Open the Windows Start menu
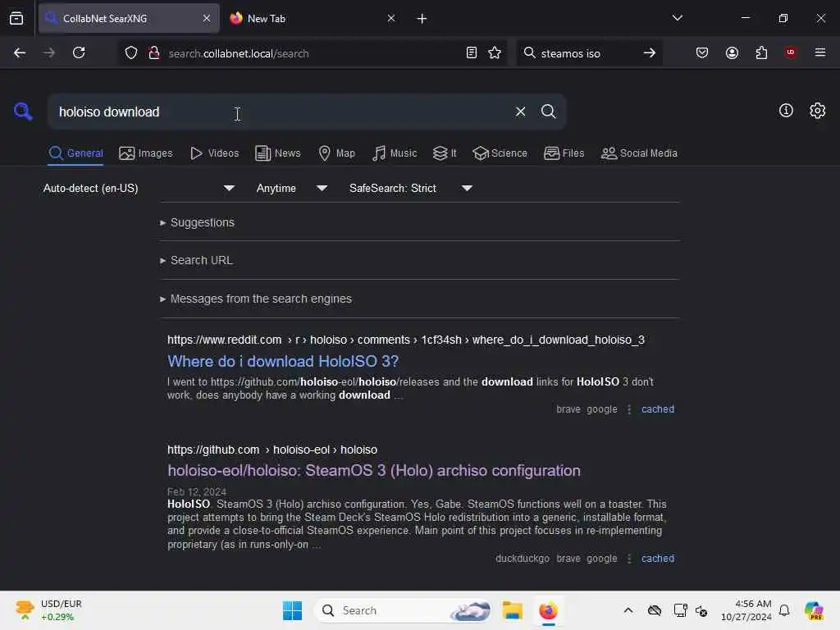840x630 pixels. coord(293,610)
